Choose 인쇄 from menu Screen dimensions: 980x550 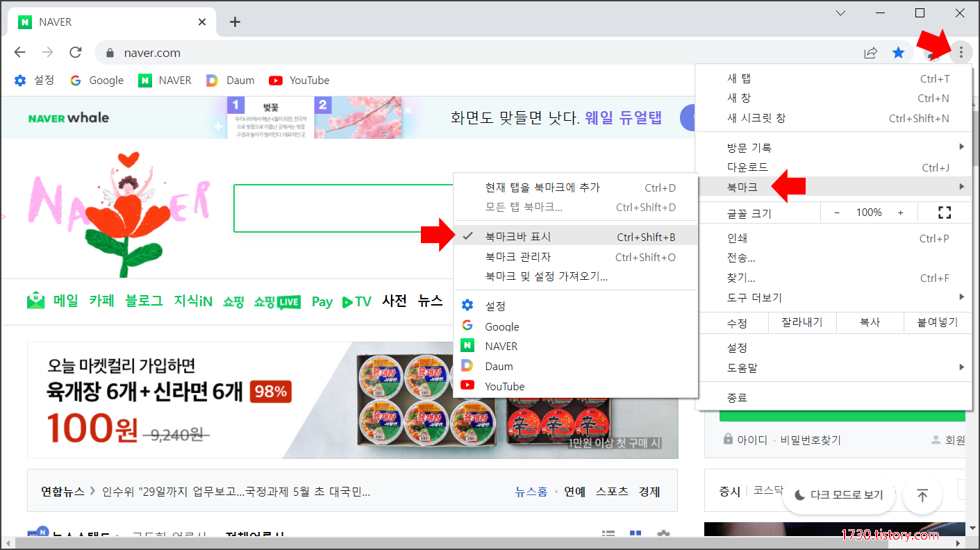pos(833,238)
